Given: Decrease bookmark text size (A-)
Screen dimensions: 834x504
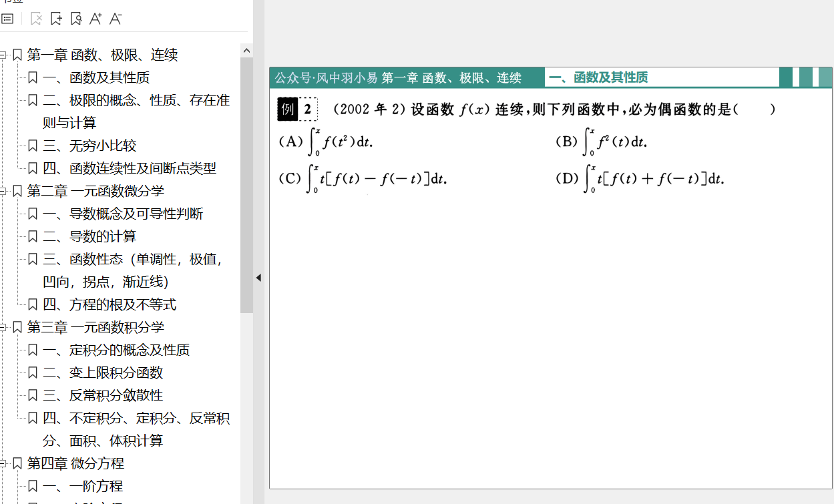Looking at the screenshot, I should pyautogui.click(x=116, y=19).
